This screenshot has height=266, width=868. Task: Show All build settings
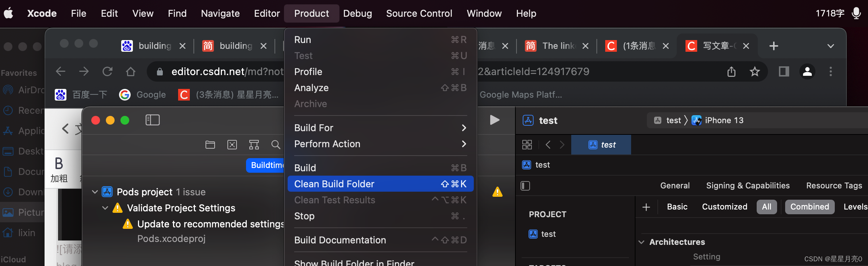767,207
